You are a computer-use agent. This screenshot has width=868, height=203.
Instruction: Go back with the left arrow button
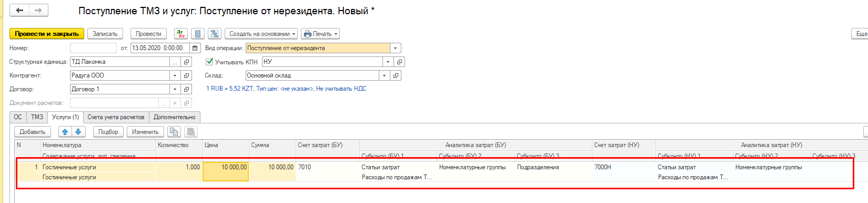19,10
